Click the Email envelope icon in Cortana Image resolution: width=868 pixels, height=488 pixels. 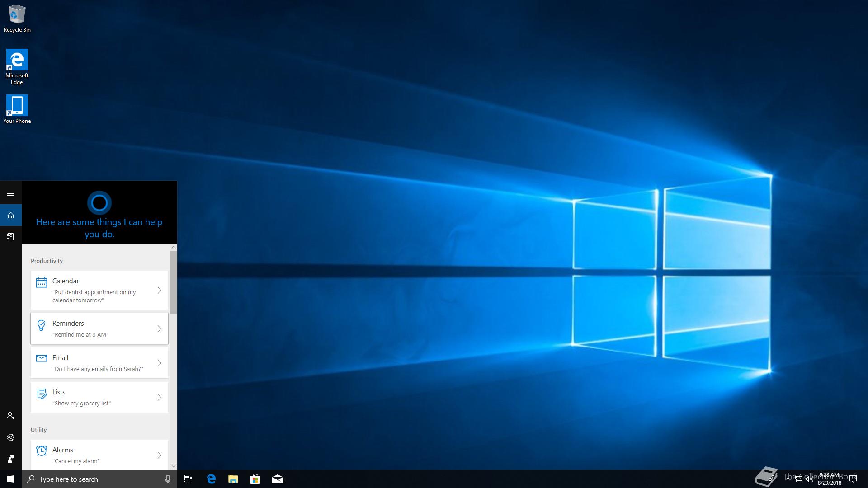[x=42, y=358]
